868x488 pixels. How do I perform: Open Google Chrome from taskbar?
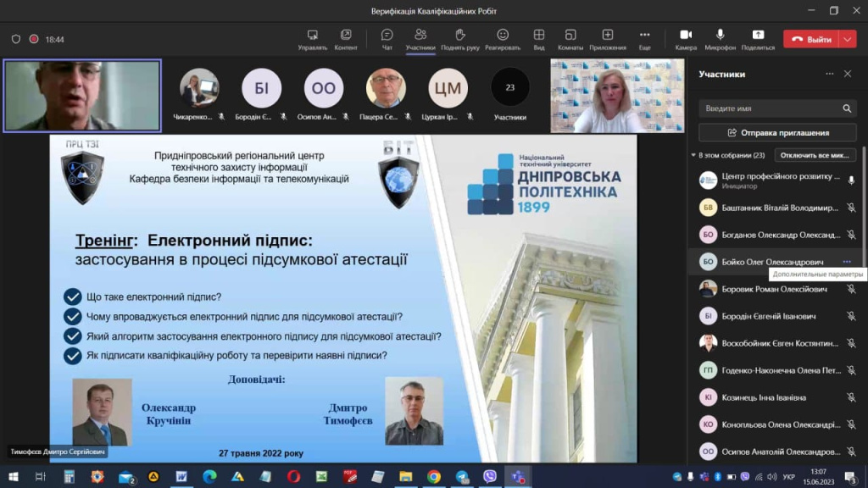[x=433, y=476]
